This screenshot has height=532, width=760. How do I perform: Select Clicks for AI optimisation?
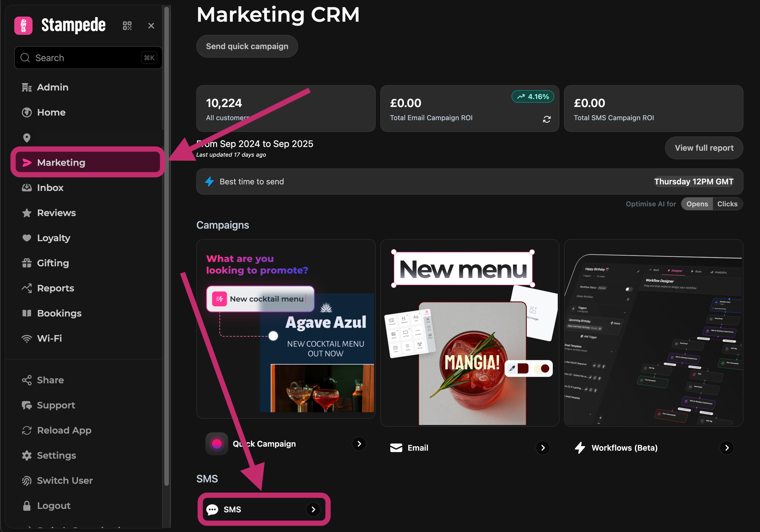727,204
